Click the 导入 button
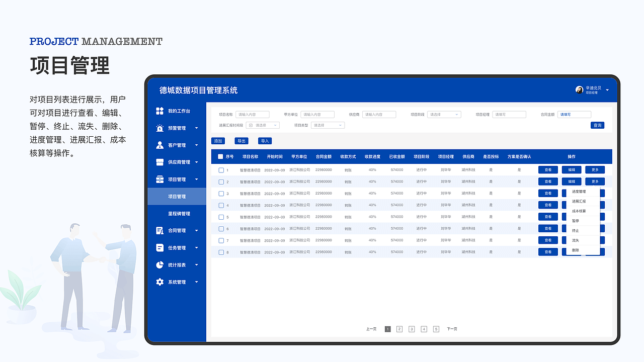This screenshot has height=362, width=644. tap(265, 141)
